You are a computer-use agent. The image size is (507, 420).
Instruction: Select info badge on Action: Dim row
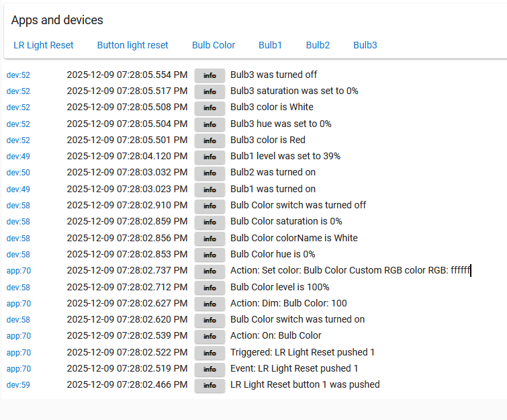pos(210,304)
